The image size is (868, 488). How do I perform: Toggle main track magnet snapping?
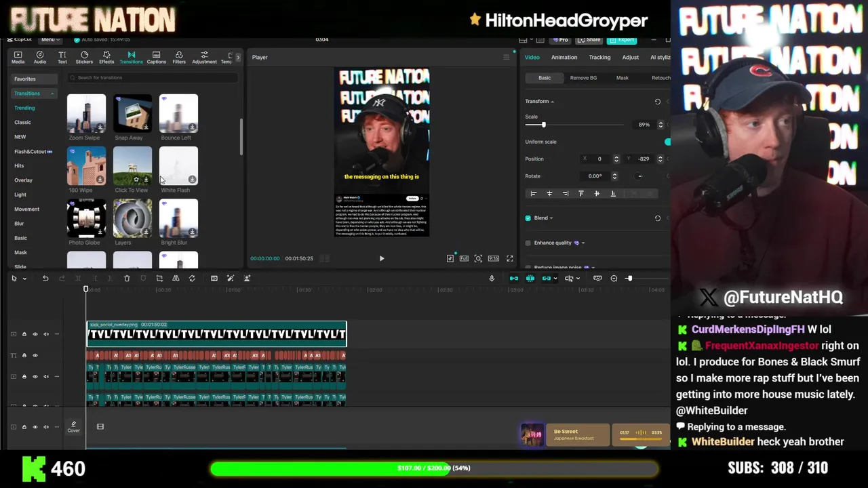513,279
